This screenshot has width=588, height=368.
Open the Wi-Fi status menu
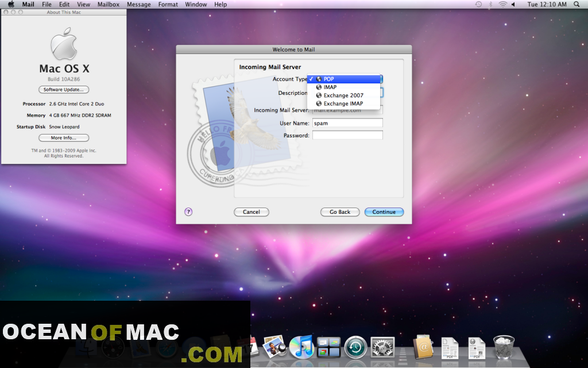(502, 5)
